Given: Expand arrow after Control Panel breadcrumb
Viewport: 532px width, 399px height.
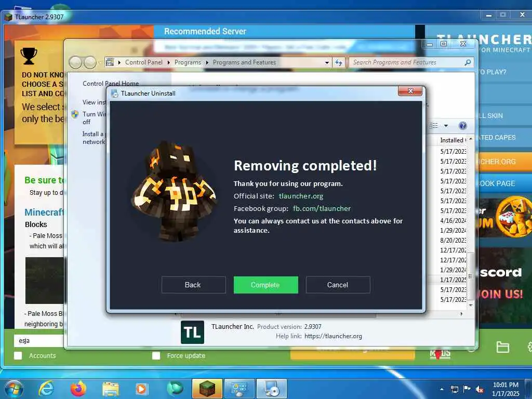Looking at the screenshot, I should (x=168, y=62).
